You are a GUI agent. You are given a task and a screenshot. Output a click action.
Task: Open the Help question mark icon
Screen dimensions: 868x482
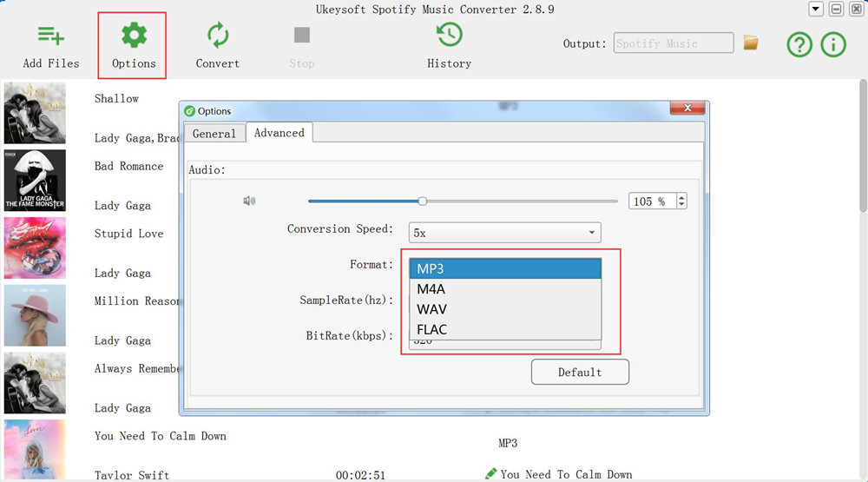799,45
